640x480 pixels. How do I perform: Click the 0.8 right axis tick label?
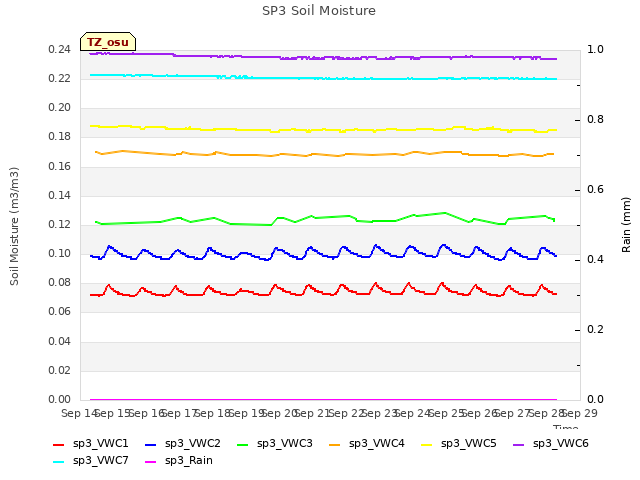pyautogui.click(x=596, y=120)
